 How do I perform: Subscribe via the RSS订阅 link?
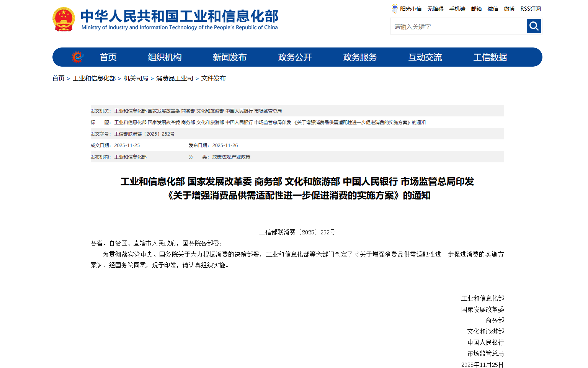pyautogui.click(x=530, y=9)
